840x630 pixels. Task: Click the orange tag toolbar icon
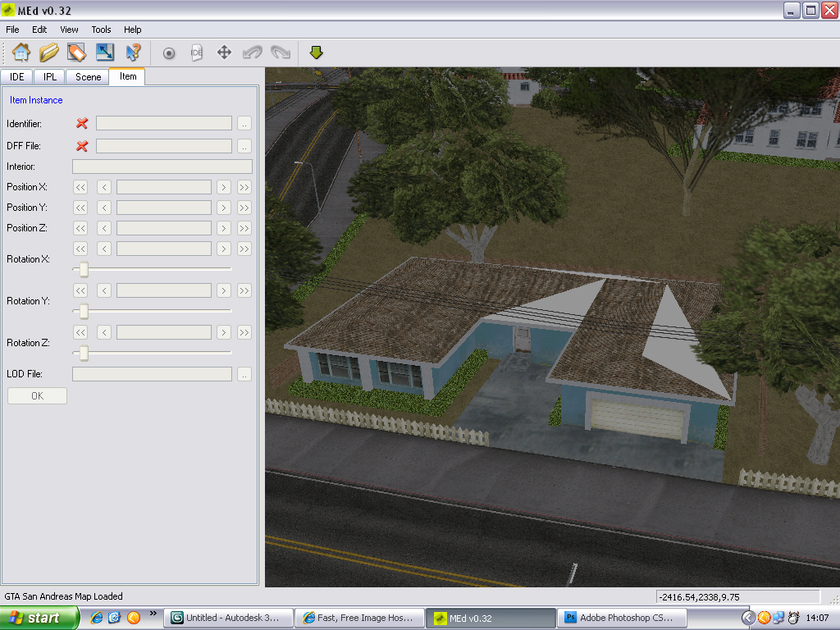click(77, 52)
